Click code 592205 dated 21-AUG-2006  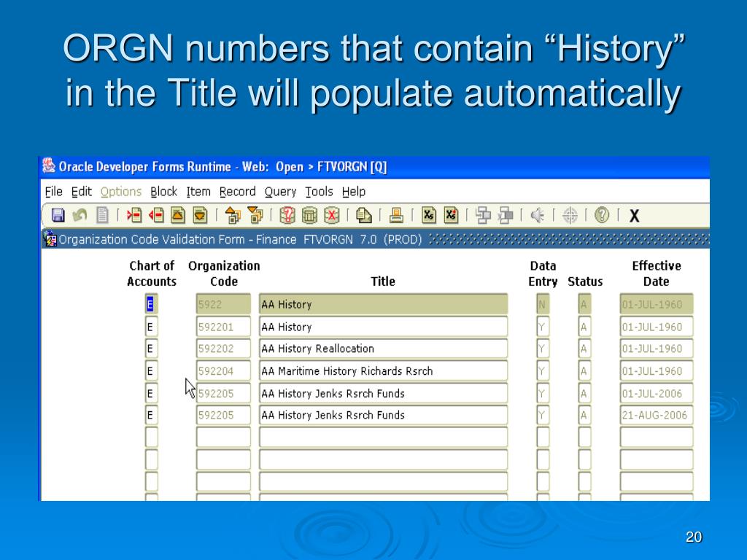click(x=223, y=415)
